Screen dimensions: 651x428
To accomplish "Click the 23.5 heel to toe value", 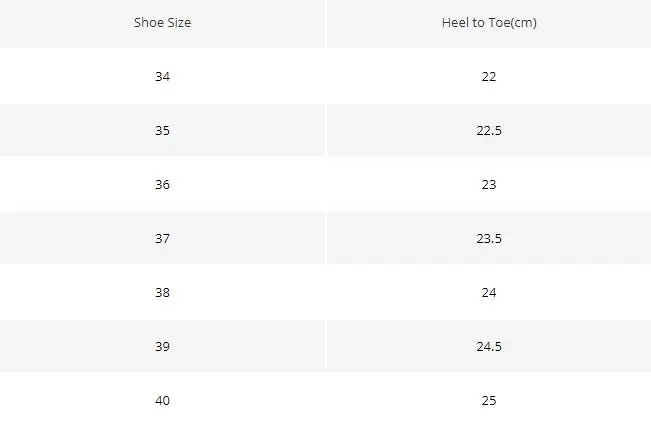I will point(489,238).
